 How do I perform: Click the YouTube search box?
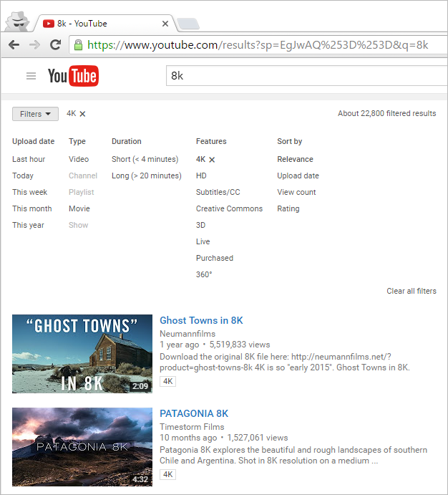pyautogui.click(x=306, y=76)
